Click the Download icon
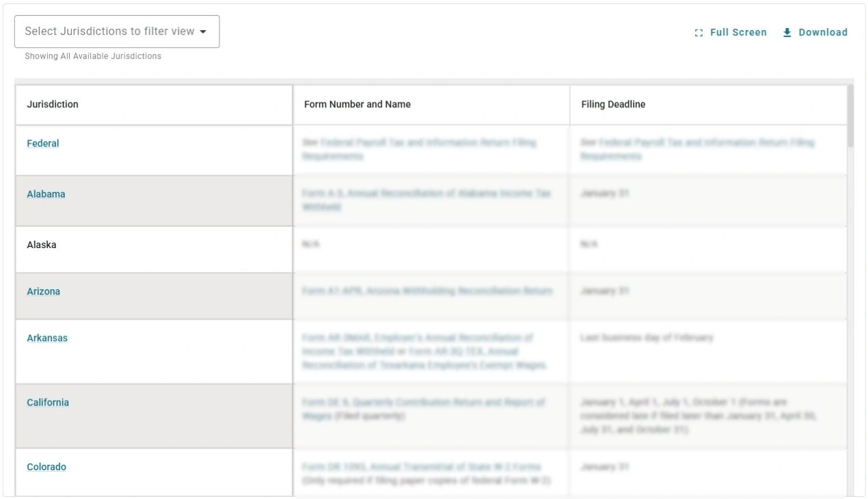Screen dimensions: 868x499 786,32
